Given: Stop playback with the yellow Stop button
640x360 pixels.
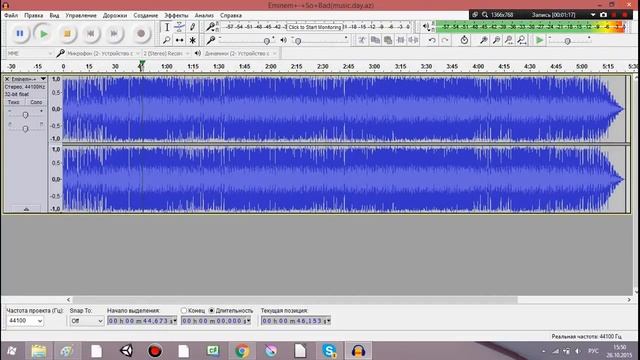Looking at the screenshot, I should 67,34.
